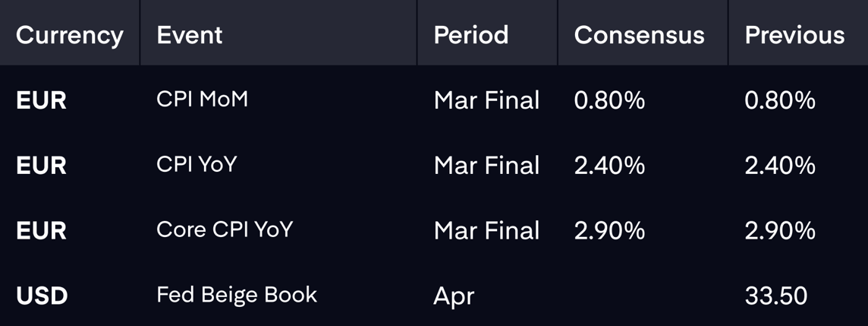Click the 0.80% consensus value
This screenshot has height=326, width=868.
[x=609, y=100]
